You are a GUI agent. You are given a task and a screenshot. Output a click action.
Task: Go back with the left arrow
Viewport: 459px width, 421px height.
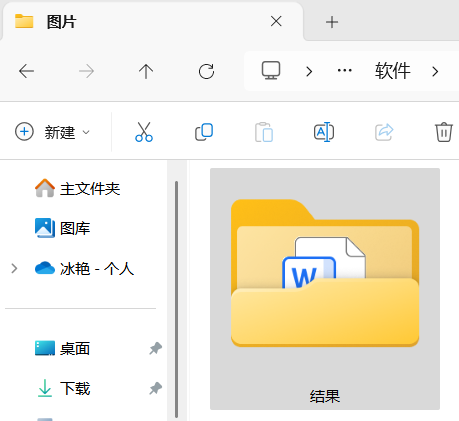[26, 71]
